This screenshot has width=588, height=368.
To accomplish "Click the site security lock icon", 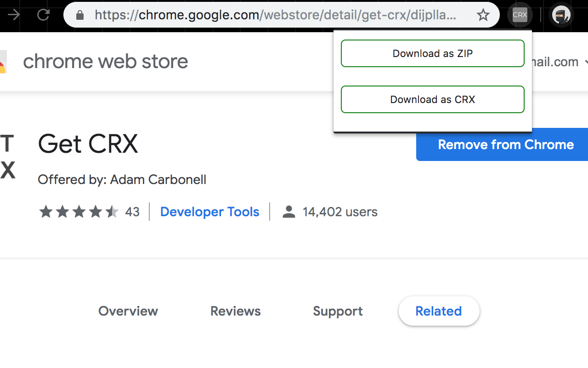I will click(x=79, y=15).
